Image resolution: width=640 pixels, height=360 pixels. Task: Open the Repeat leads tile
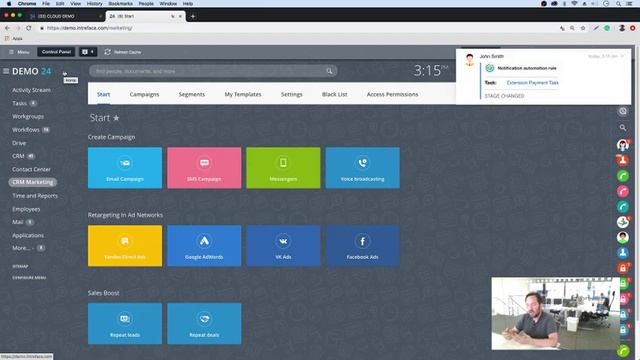[125, 324]
